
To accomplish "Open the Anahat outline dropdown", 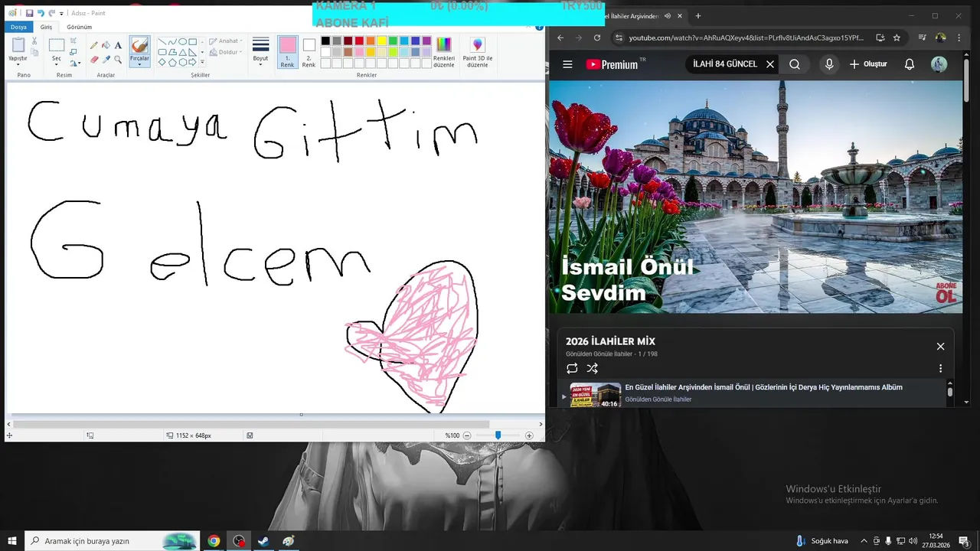I will (x=226, y=41).
